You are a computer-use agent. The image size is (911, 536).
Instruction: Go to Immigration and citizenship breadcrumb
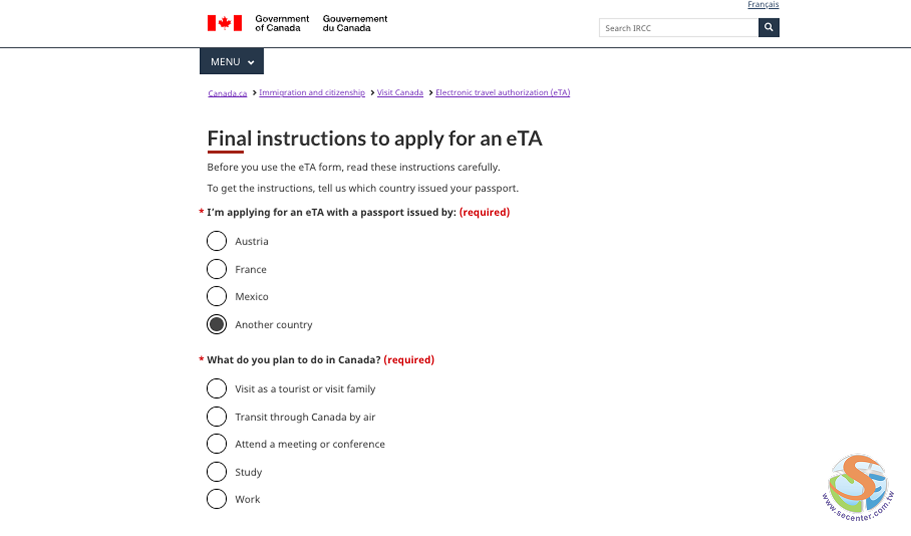pos(312,92)
